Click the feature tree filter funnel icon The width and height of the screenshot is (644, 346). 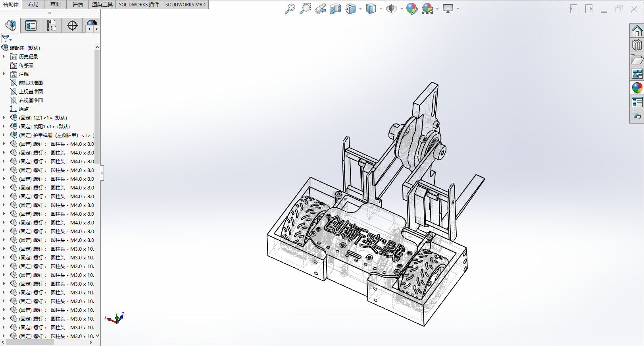click(x=6, y=39)
